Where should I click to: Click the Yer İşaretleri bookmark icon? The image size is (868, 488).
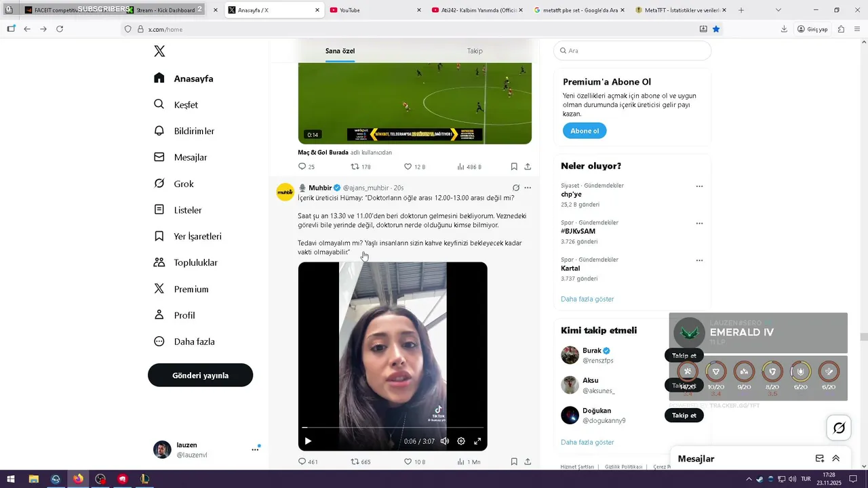[159, 237]
